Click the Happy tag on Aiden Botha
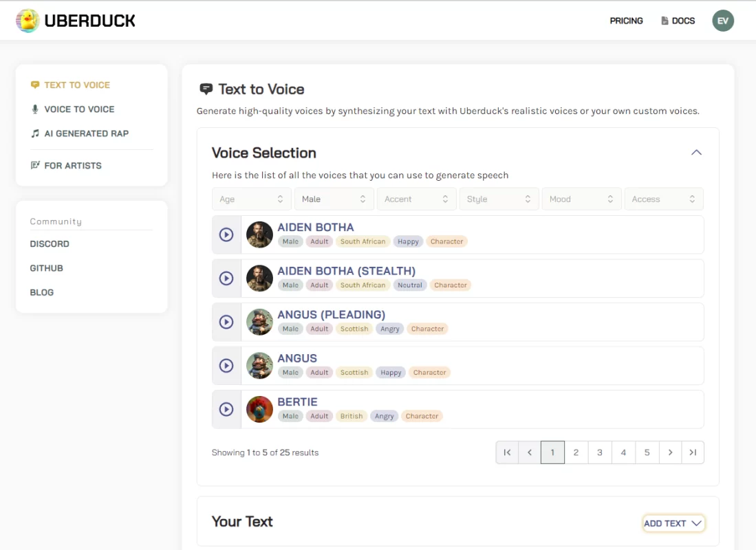The height and width of the screenshot is (550, 756). [x=408, y=241]
